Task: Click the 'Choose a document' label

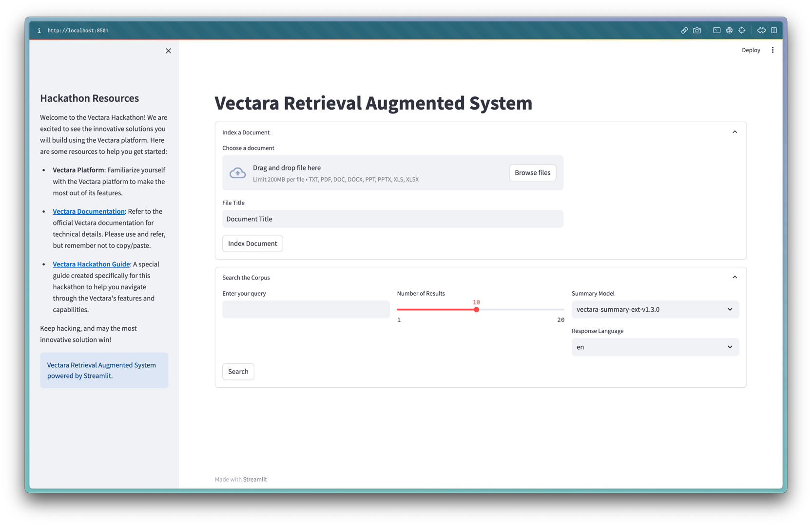Action: coord(248,148)
